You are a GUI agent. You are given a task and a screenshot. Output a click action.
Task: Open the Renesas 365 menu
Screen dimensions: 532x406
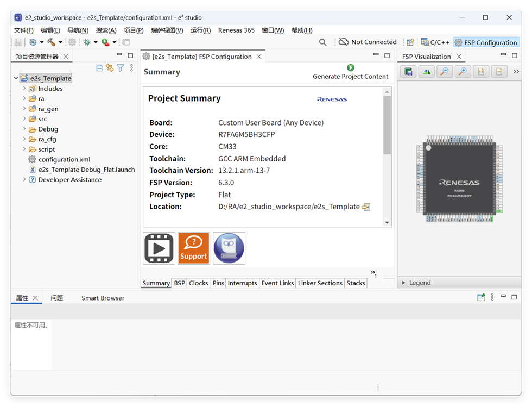tap(236, 30)
